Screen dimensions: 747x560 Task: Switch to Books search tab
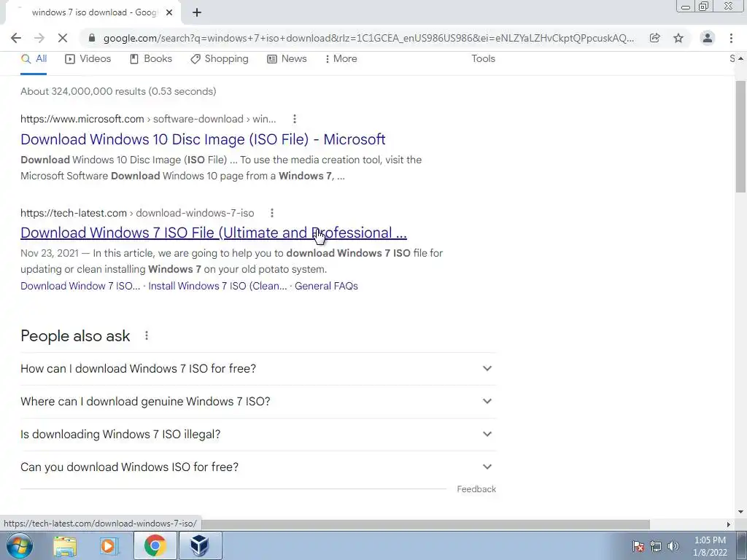pyautogui.click(x=150, y=58)
